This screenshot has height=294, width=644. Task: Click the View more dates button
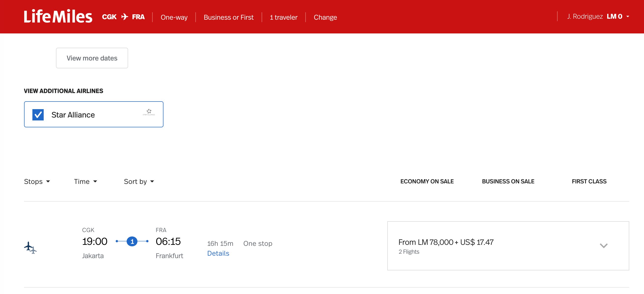[x=92, y=58]
